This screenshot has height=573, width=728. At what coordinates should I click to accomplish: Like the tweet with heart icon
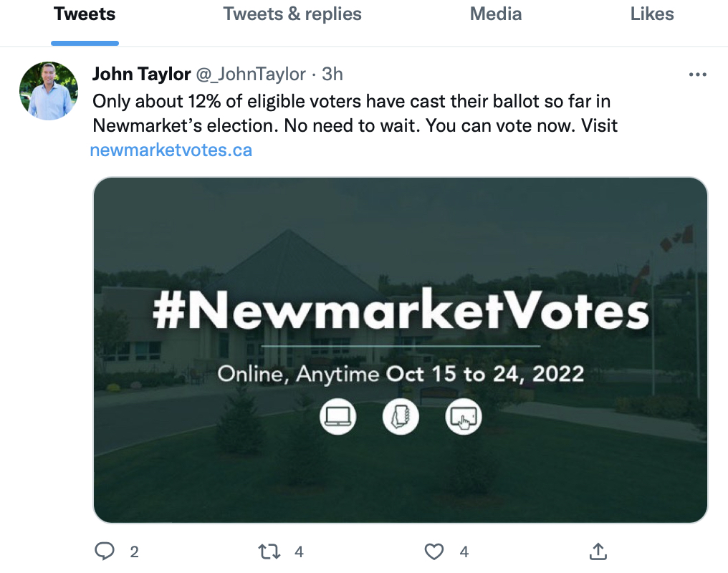click(x=434, y=552)
